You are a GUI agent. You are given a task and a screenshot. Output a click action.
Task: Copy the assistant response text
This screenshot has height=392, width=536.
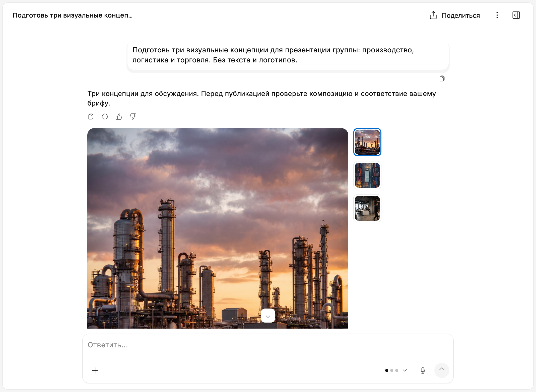pos(91,117)
